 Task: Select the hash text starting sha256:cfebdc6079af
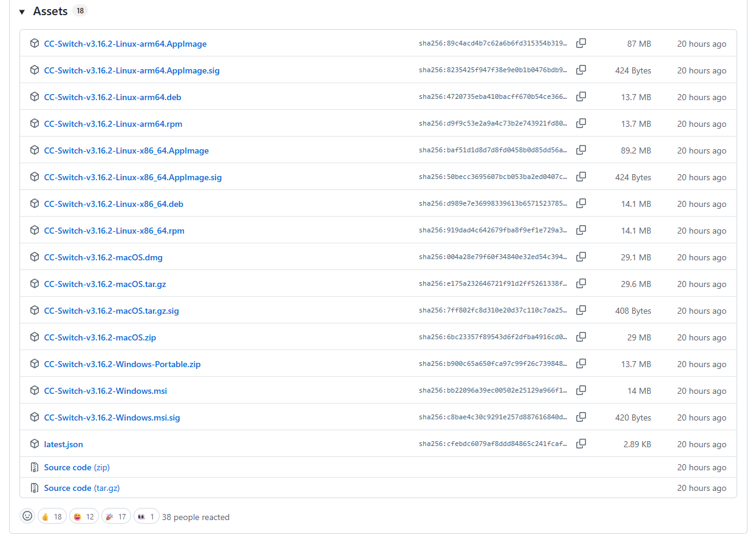pyautogui.click(x=494, y=444)
